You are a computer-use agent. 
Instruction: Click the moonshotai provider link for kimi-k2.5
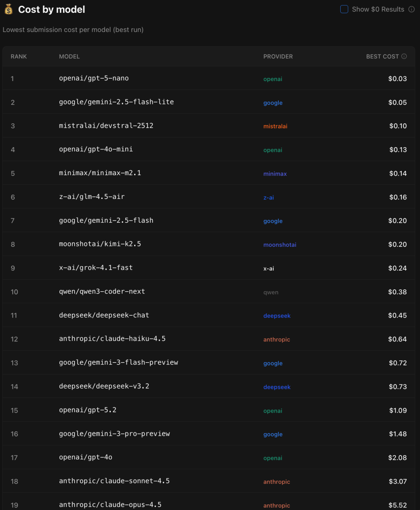[280, 244]
